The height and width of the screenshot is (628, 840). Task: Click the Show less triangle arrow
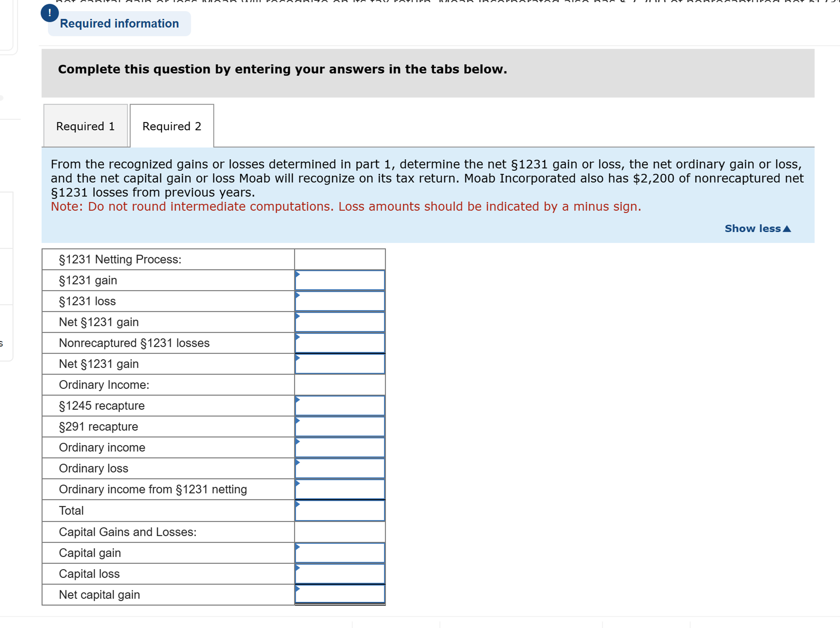pyautogui.click(x=787, y=229)
